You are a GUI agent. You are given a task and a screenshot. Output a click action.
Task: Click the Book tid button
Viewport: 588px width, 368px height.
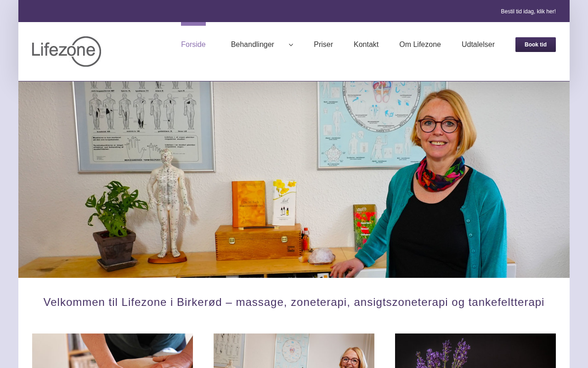coord(536,45)
